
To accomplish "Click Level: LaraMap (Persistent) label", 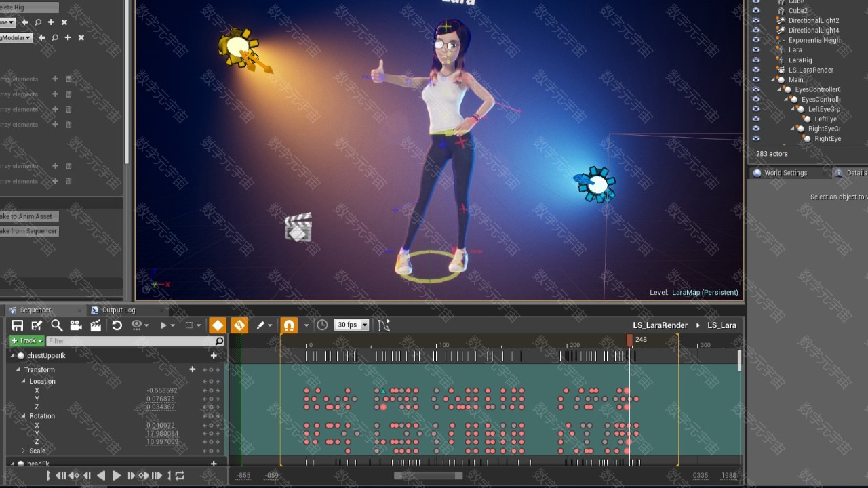I will [x=694, y=293].
